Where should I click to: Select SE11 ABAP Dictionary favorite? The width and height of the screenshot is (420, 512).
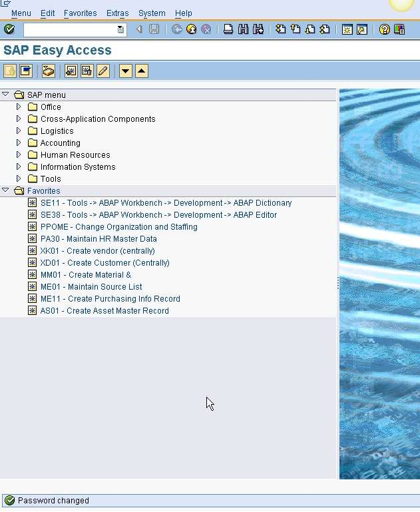click(x=166, y=203)
